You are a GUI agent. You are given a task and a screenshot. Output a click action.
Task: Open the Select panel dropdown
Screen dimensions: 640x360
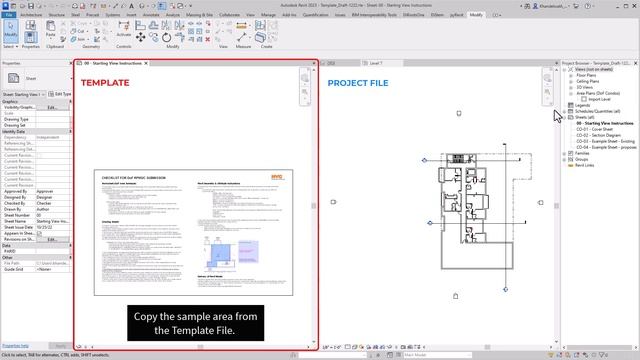(x=11, y=47)
